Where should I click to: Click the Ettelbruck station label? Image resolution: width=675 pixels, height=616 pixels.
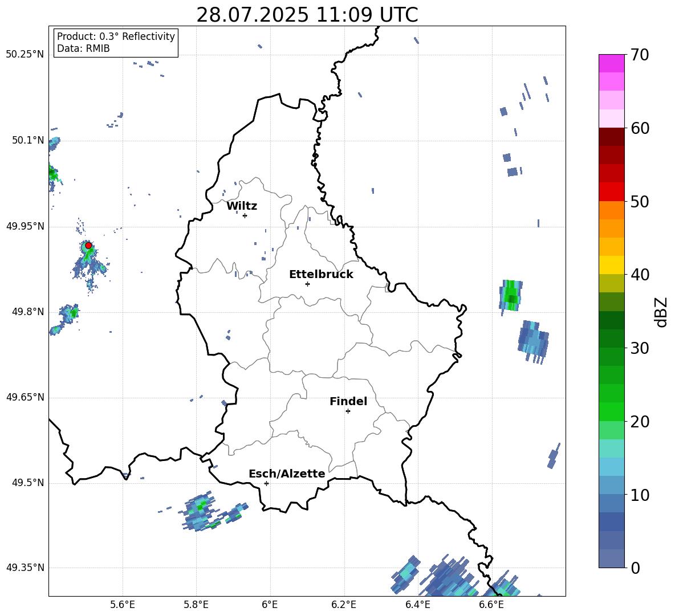click(x=321, y=275)
